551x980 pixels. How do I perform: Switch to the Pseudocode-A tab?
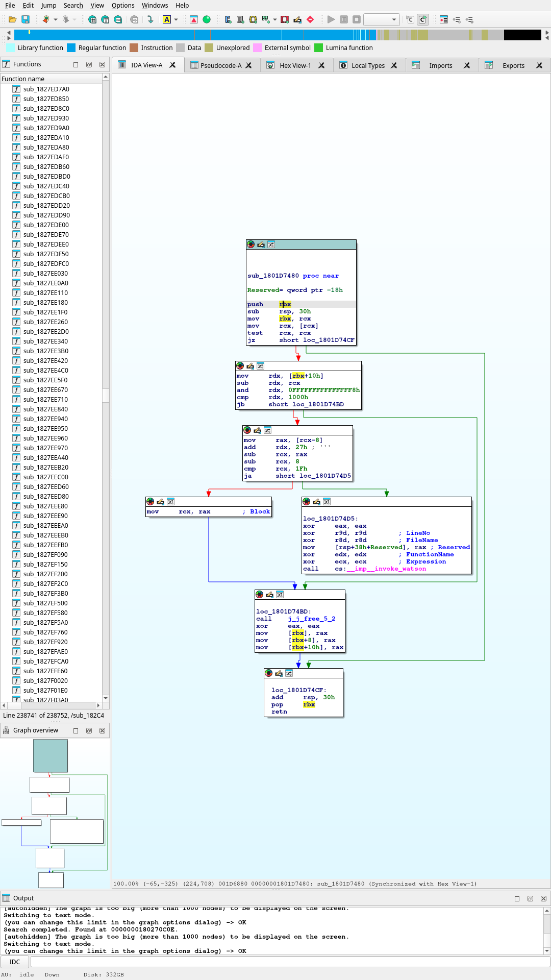tap(220, 65)
